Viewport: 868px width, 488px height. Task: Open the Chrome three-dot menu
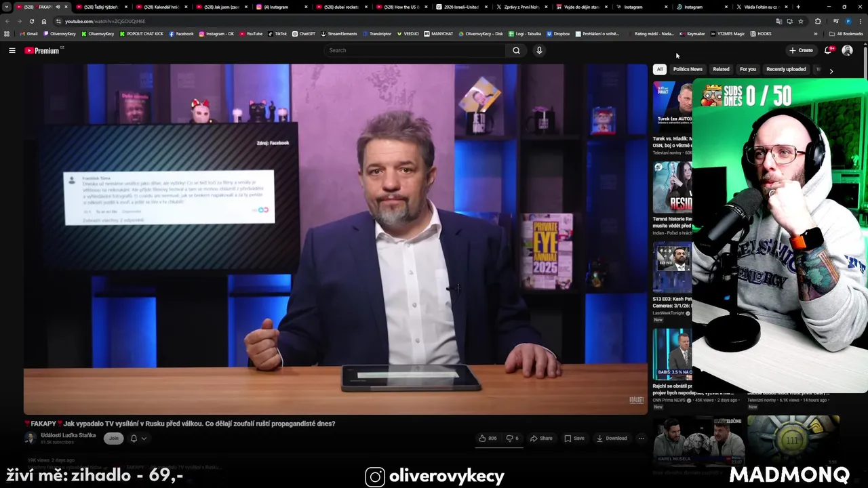point(861,21)
